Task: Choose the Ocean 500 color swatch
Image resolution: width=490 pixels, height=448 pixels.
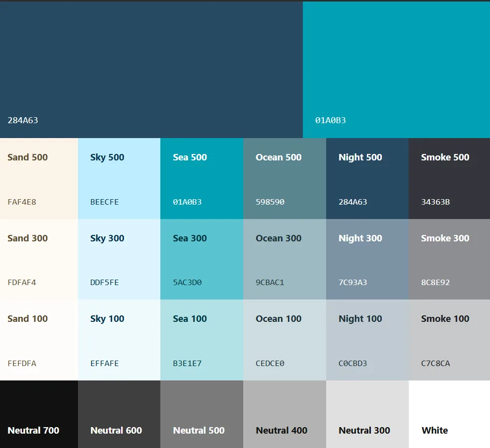Action: click(284, 178)
